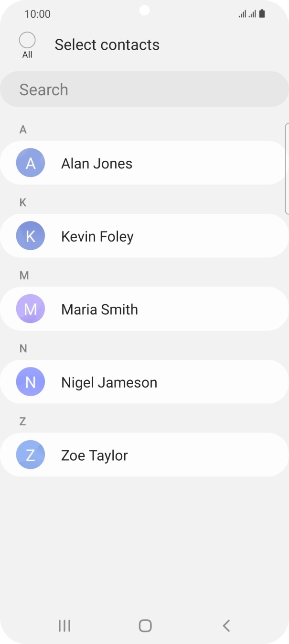
Task: Tap Nigel Jameson's N avatar
Action: click(x=31, y=382)
